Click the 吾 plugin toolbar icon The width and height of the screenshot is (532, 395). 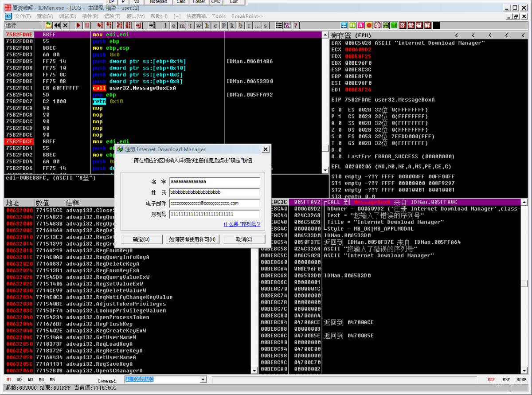[x=403, y=25]
